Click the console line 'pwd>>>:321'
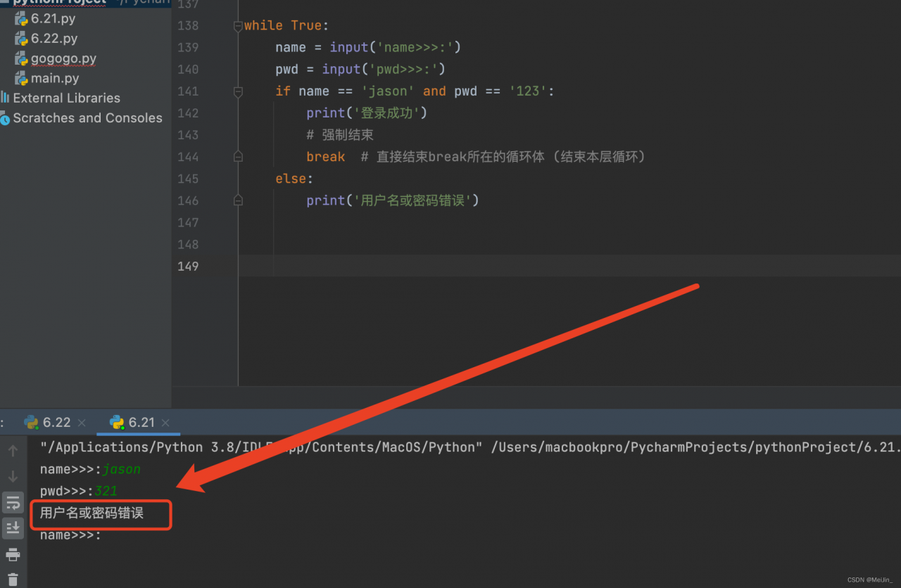This screenshot has height=588, width=901. pos(79,491)
